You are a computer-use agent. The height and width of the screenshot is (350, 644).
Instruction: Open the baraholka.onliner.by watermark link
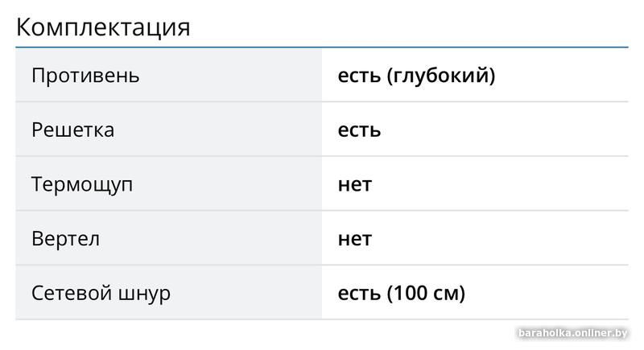pyautogui.click(x=572, y=334)
